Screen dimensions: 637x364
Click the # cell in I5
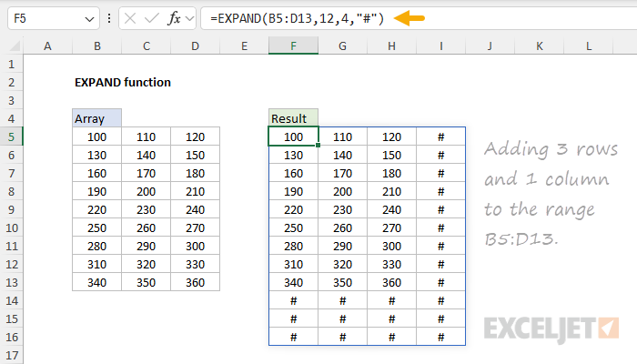click(440, 136)
